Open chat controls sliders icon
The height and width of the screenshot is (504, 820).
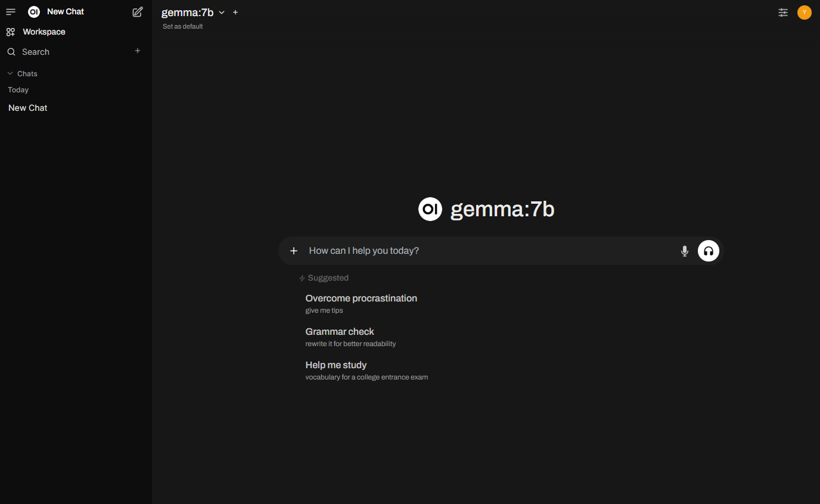click(x=783, y=13)
